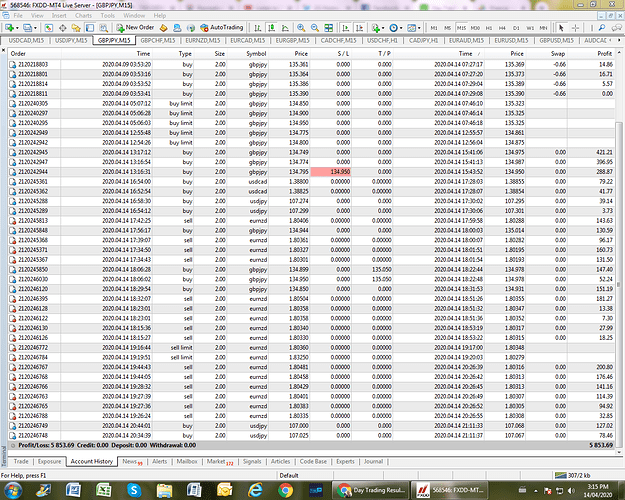The height and width of the screenshot is (500, 625).
Task: Click the globe icon next to AutoTrading
Action: 191,28
